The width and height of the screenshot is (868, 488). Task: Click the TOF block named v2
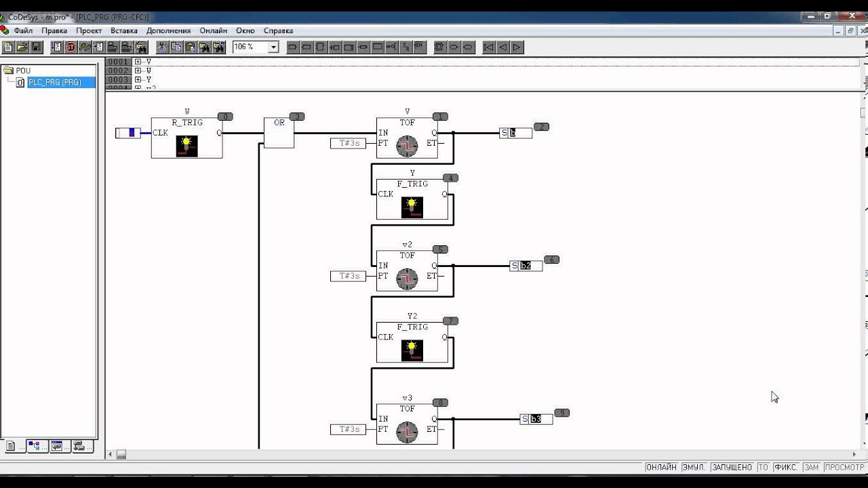pos(407,270)
